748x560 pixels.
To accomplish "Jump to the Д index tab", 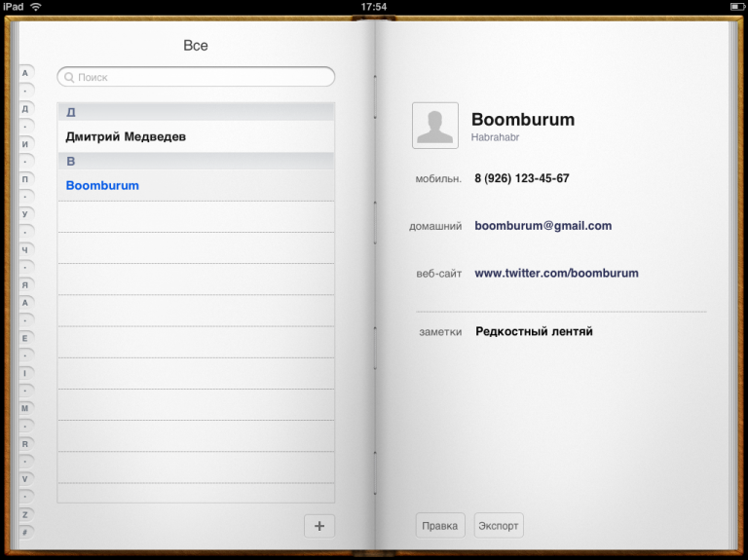I will [25, 108].
